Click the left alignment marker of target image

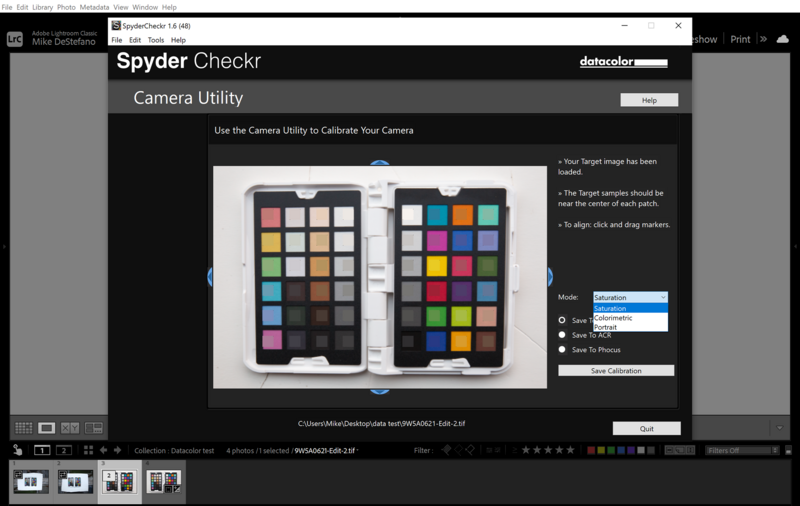point(210,277)
